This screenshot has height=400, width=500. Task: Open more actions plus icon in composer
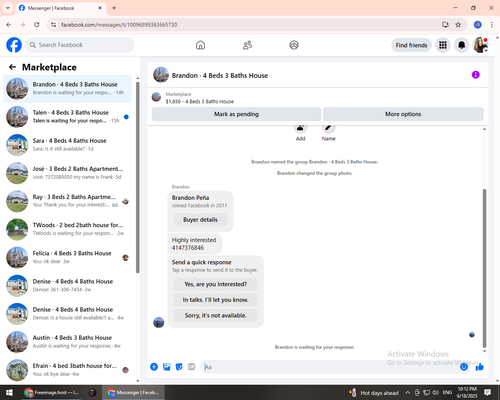tap(154, 367)
